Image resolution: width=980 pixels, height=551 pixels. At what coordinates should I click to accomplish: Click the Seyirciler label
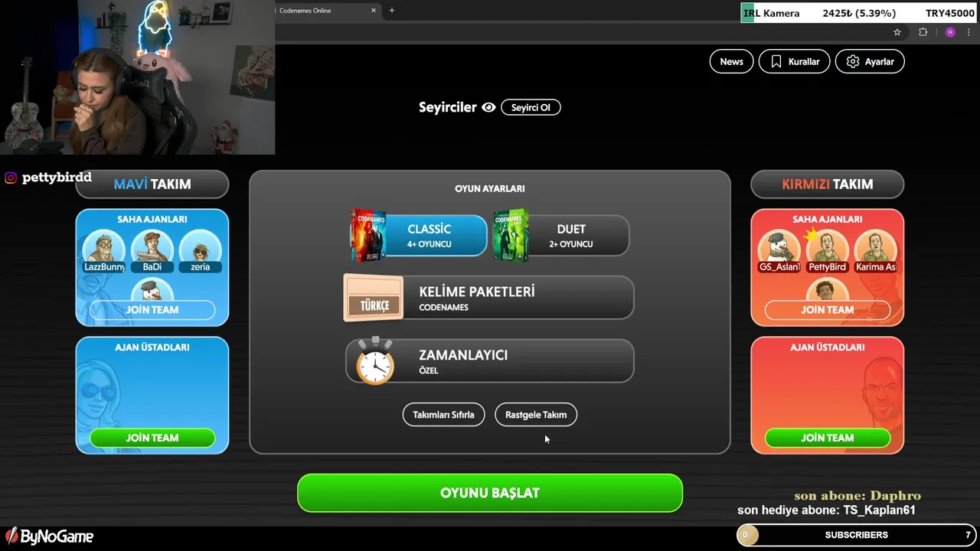[448, 107]
